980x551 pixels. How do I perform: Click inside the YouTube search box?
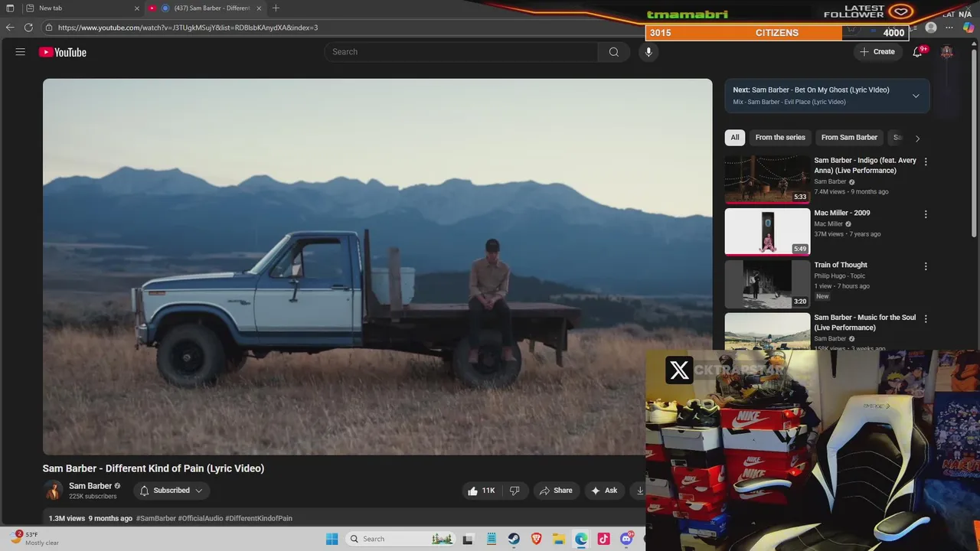461,52
